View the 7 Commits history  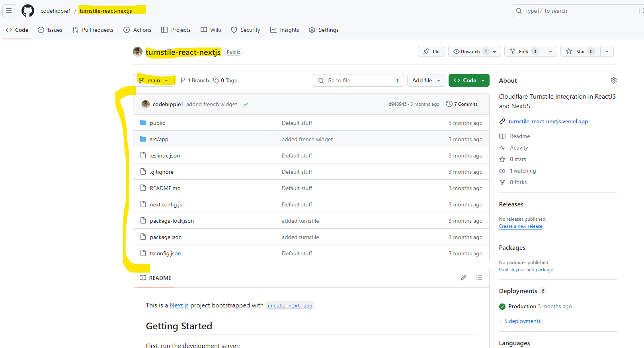point(462,104)
